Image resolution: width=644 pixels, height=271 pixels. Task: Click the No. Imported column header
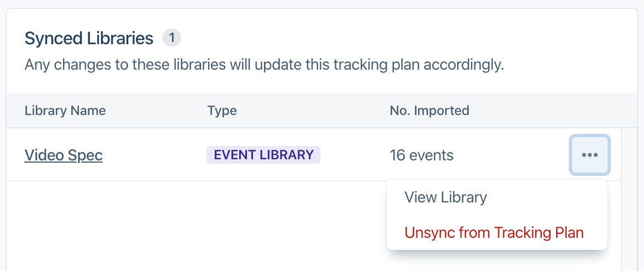429,111
